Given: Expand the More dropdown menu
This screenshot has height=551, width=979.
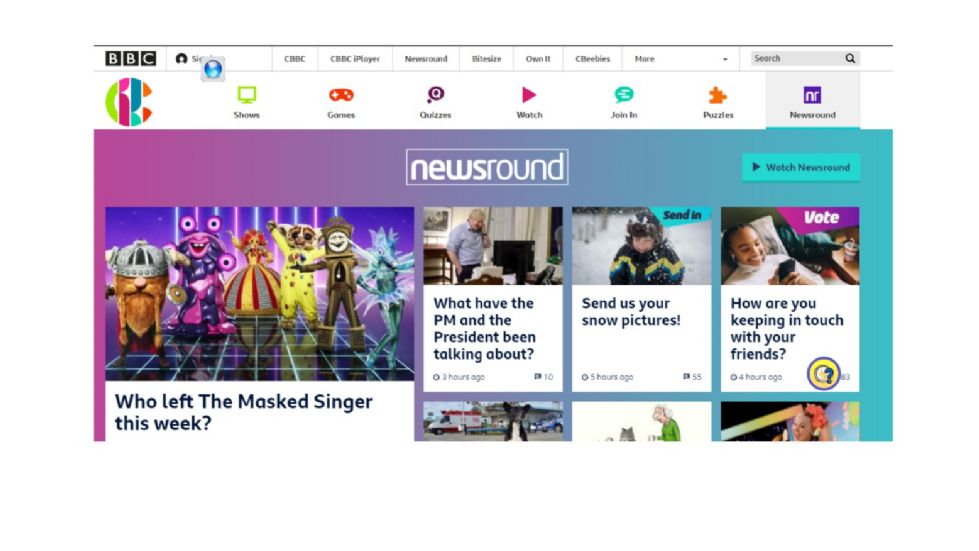Looking at the screenshot, I should point(681,59).
